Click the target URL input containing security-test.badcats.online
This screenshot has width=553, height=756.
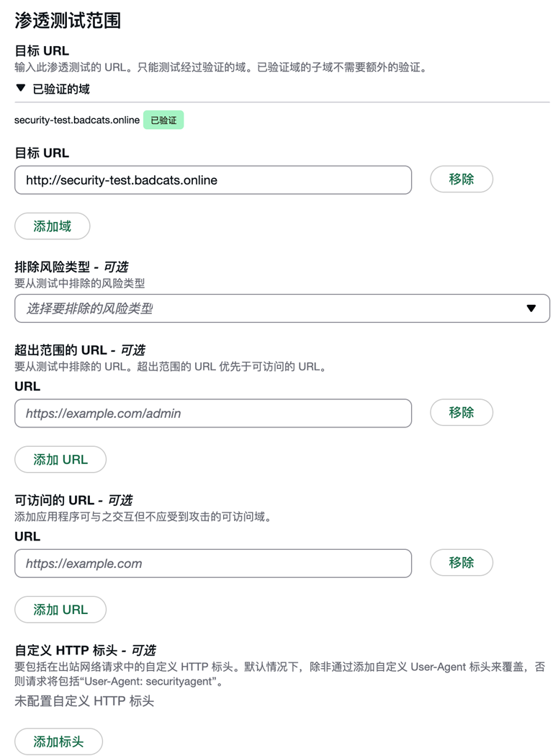click(x=212, y=179)
